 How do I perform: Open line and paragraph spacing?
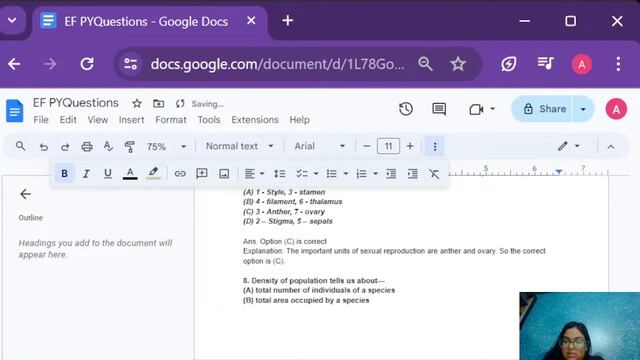tap(280, 174)
